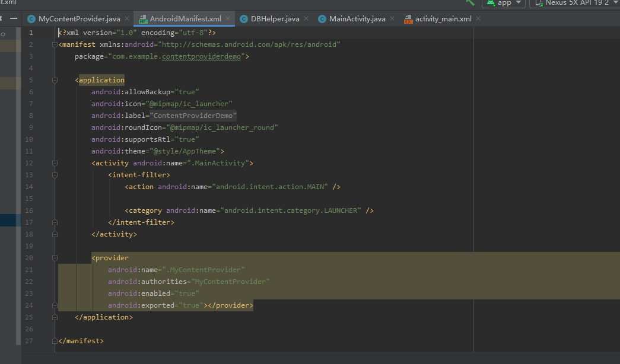Click line number 4 in the gutter
Image resolution: width=620 pixels, height=364 pixels.
tap(31, 68)
